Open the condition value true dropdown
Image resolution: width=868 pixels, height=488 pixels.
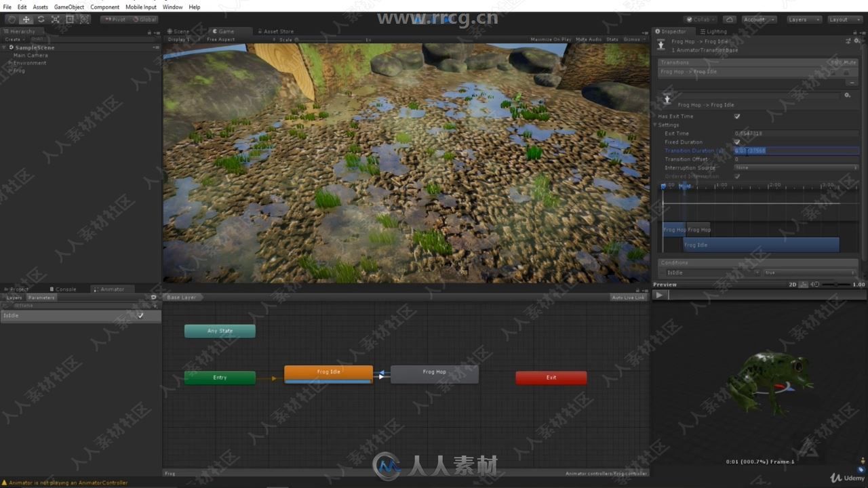pyautogui.click(x=810, y=272)
